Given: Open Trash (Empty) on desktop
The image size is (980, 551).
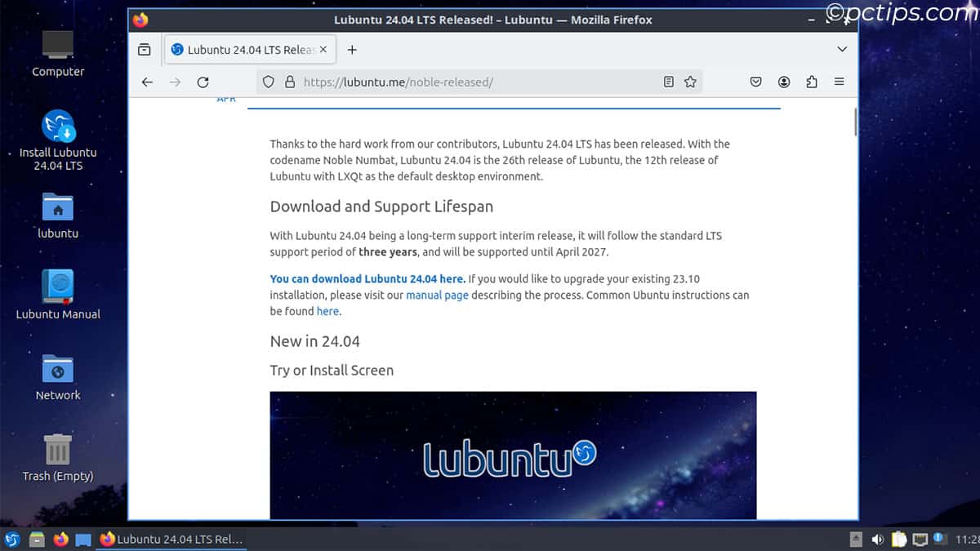Looking at the screenshot, I should click(x=58, y=457).
